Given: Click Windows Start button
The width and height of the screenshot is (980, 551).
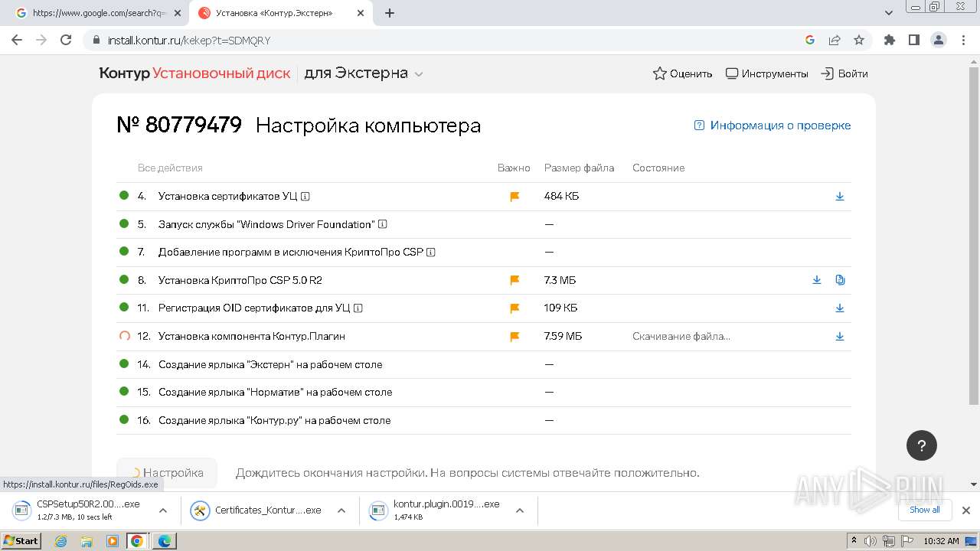Looking at the screenshot, I should pyautogui.click(x=21, y=541).
